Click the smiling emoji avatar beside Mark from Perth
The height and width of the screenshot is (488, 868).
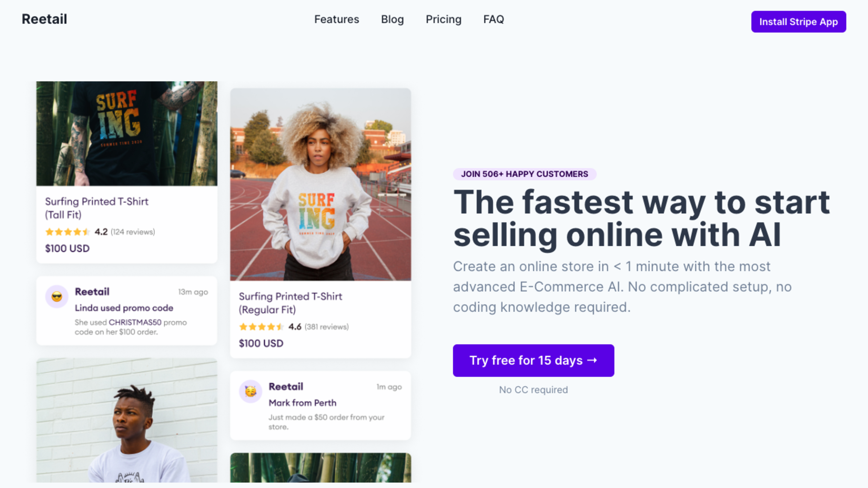coord(250,392)
